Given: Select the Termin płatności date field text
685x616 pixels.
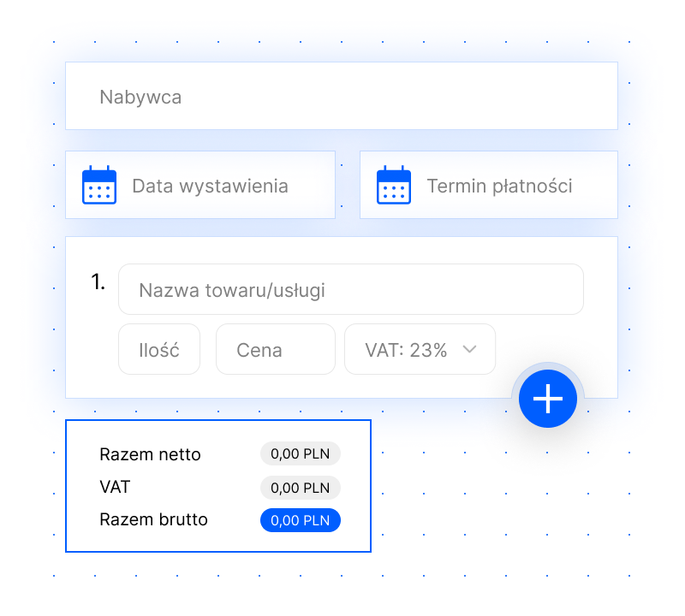Looking at the screenshot, I should coord(499,186).
